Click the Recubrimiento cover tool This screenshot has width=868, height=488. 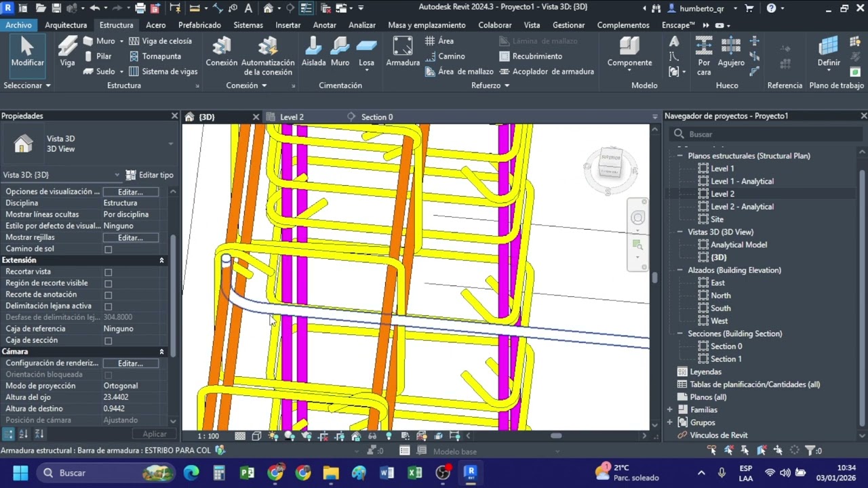(530, 56)
